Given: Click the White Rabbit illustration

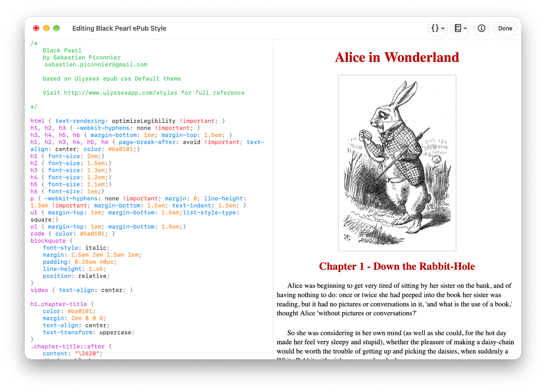Looking at the screenshot, I should point(397,163).
